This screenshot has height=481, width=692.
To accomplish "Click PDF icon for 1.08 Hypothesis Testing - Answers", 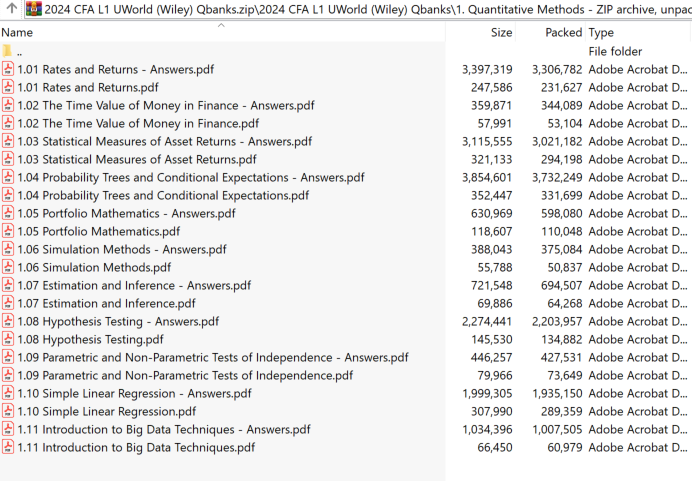I will point(8,322).
